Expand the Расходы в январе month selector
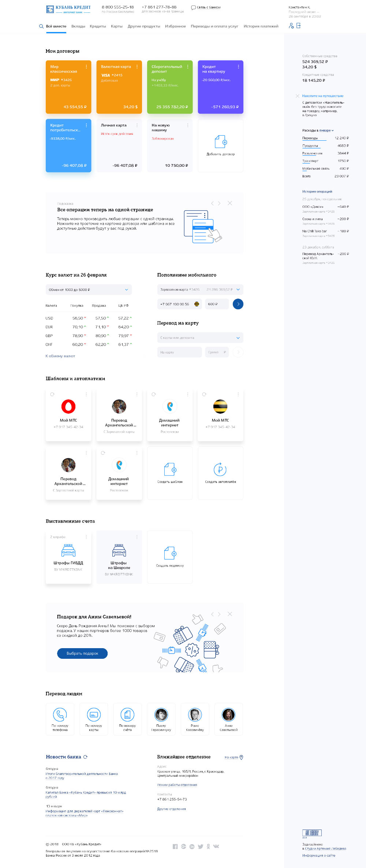Screen dimensions: 366x868 click(332, 130)
